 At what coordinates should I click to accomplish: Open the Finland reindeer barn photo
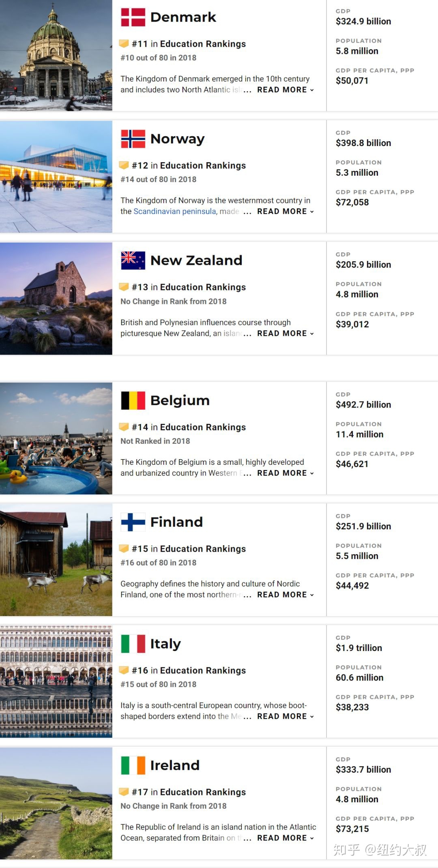tap(56, 560)
